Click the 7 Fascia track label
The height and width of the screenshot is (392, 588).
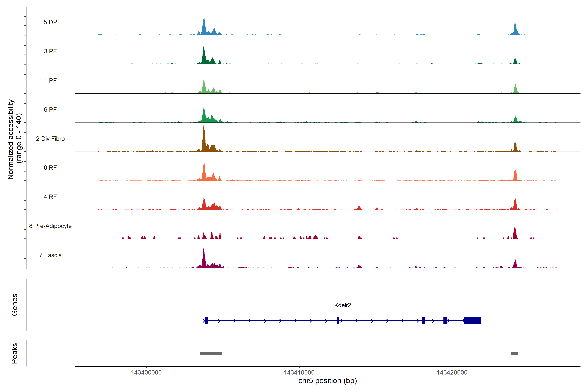tap(50, 255)
